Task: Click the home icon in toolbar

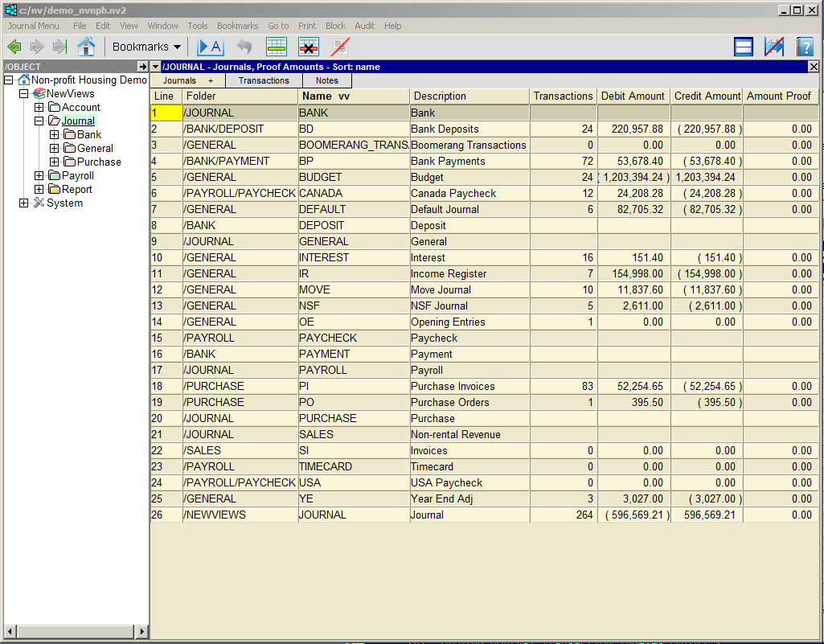Action: click(86, 47)
